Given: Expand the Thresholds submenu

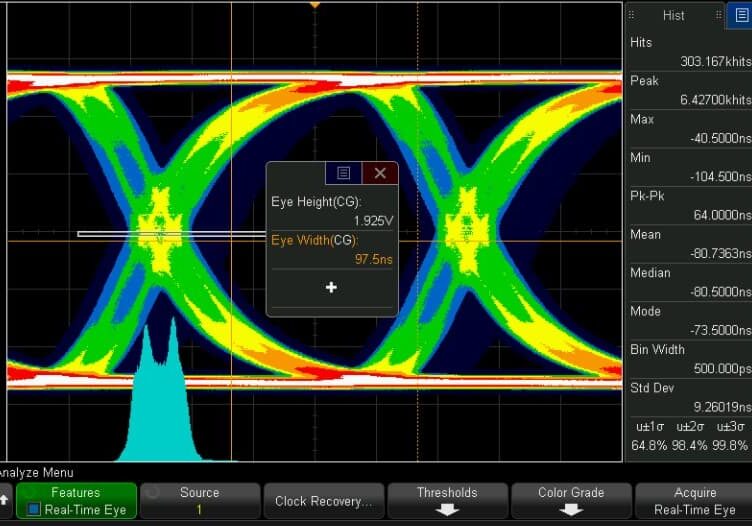Looking at the screenshot, I should point(447,501).
